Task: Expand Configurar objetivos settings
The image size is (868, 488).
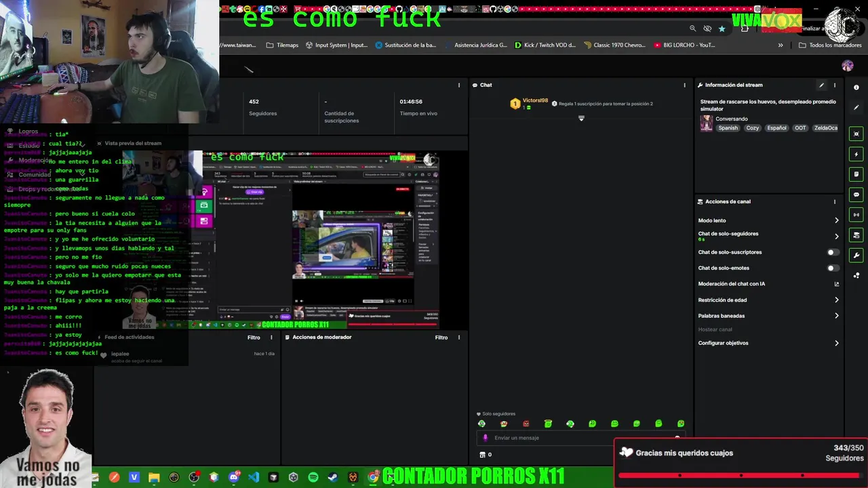Action: (x=836, y=343)
